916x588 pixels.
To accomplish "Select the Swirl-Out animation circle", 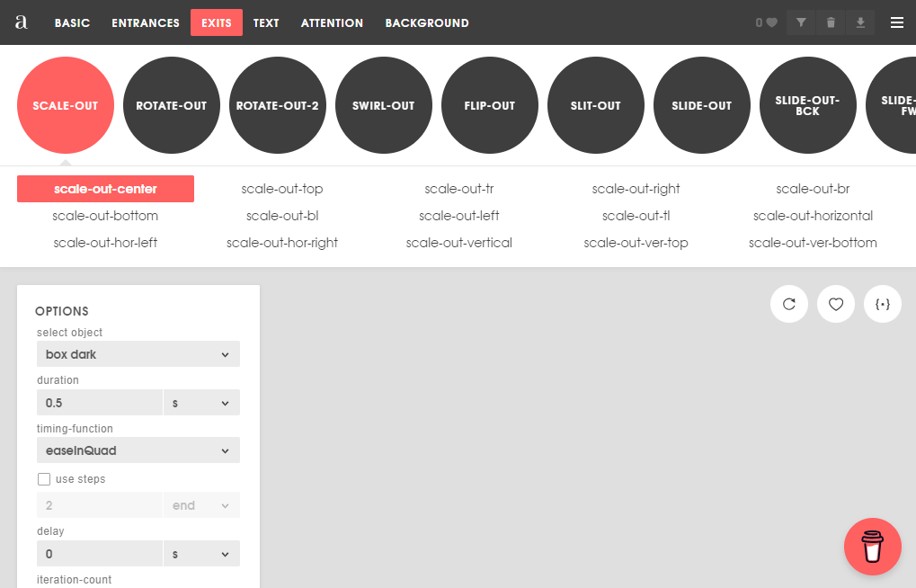I will [384, 106].
